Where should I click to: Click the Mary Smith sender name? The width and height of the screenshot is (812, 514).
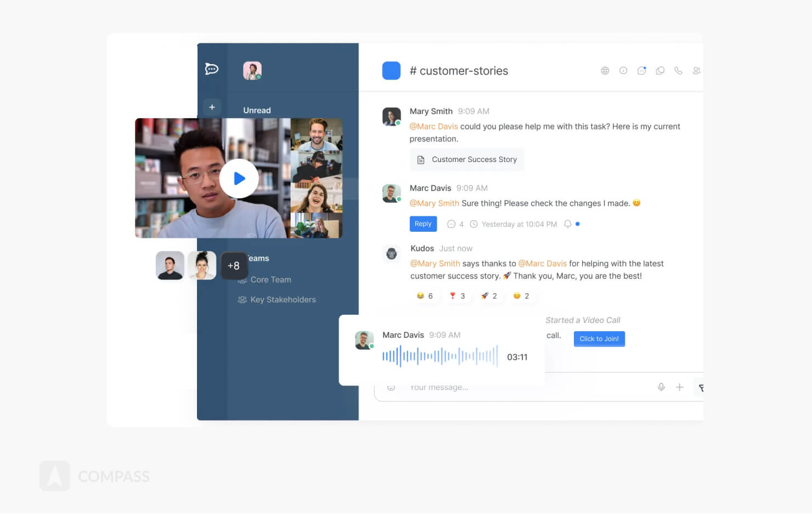click(x=431, y=111)
